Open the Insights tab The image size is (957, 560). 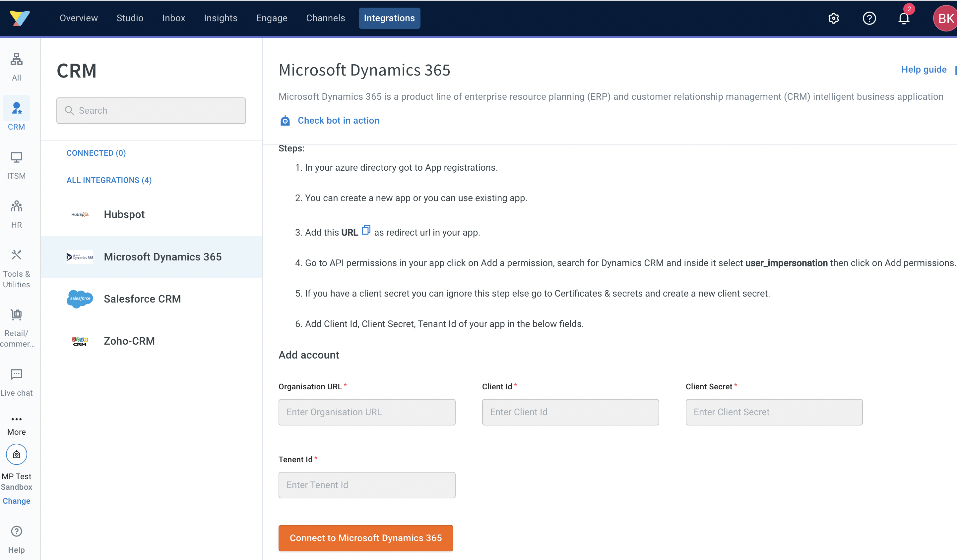click(221, 18)
